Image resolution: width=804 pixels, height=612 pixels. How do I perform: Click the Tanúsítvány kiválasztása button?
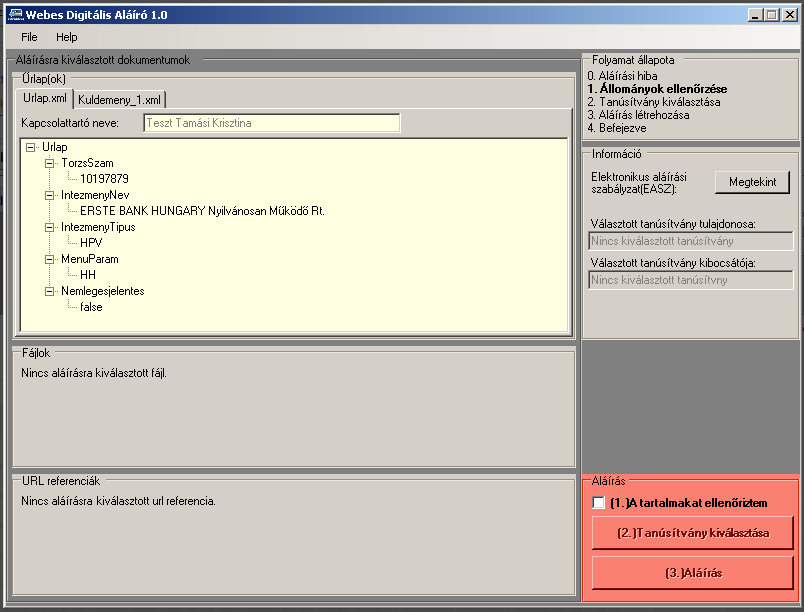click(x=693, y=533)
